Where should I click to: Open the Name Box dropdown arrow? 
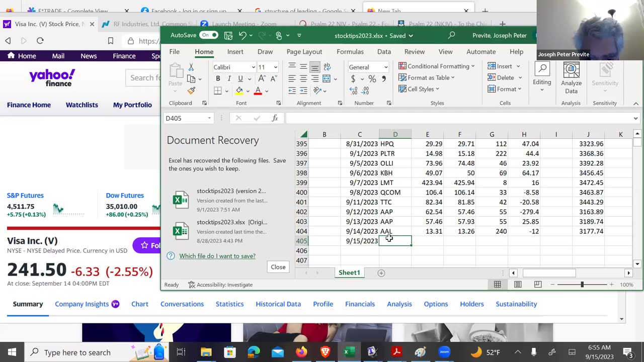click(209, 118)
